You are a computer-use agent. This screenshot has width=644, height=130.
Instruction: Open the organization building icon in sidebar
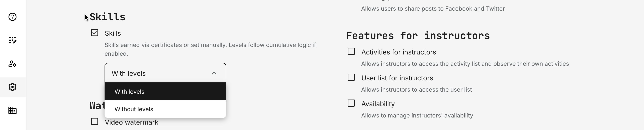(x=12, y=110)
